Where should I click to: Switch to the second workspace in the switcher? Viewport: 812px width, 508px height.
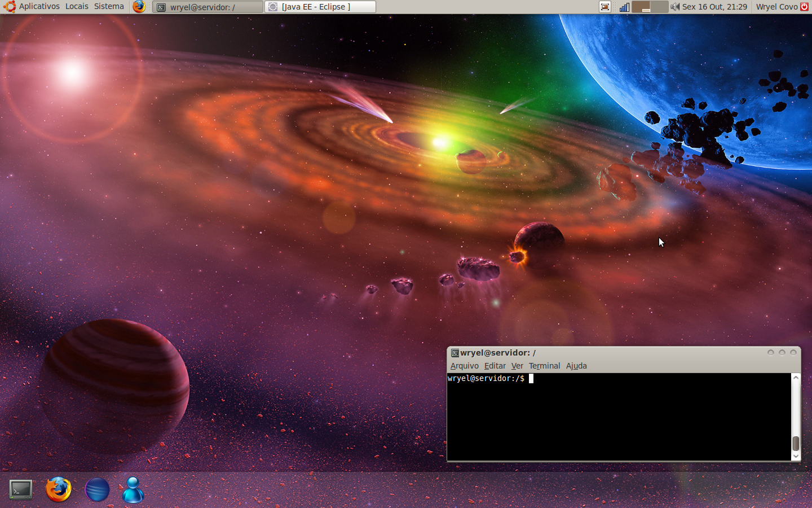pyautogui.click(x=659, y=7)
